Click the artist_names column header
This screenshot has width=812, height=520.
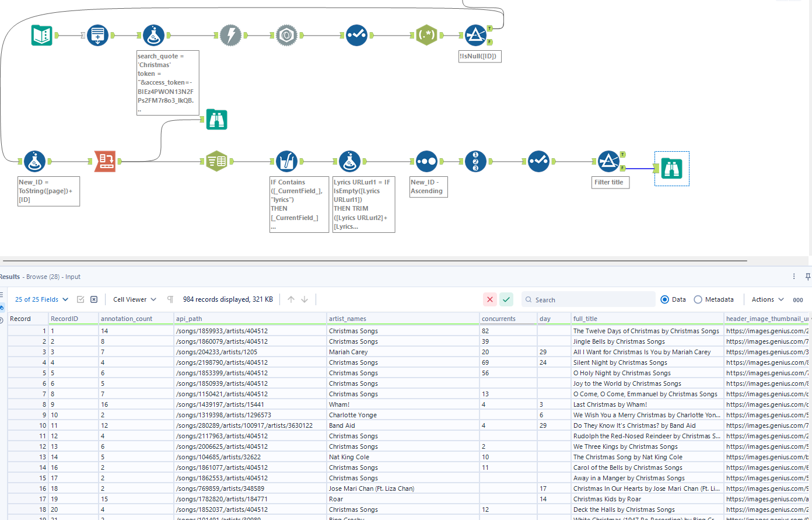348,319
